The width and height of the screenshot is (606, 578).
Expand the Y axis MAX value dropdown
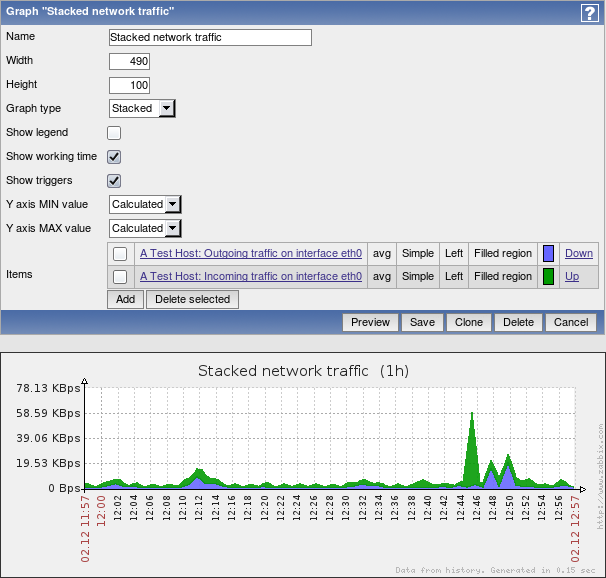(145, 228)
